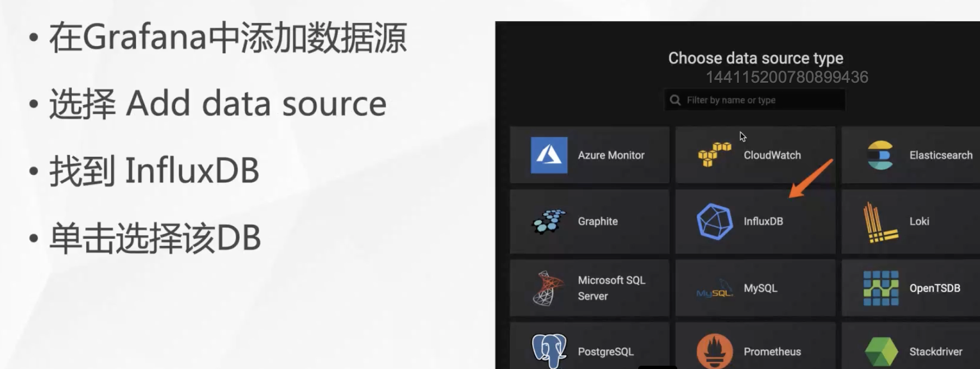Choose the Microsoft SQL Server label
980x369 pixels.
(x=611, y=288)
